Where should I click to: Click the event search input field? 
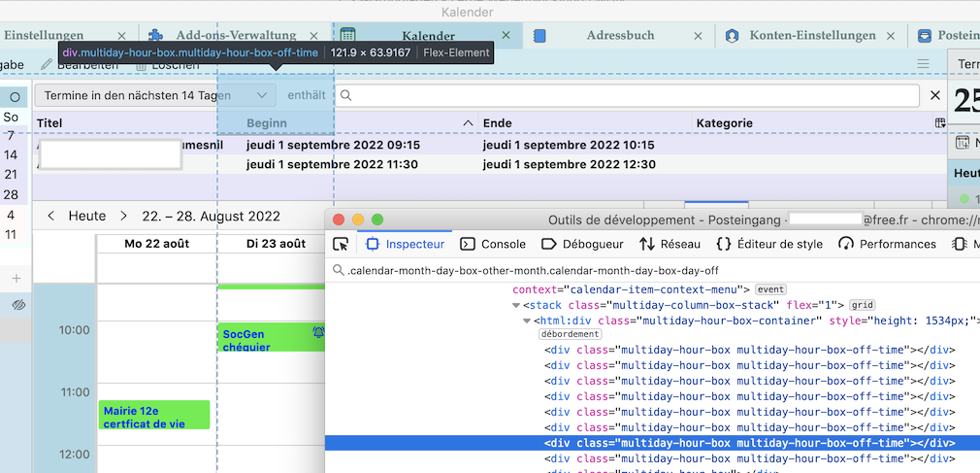[x=631, y=95]
